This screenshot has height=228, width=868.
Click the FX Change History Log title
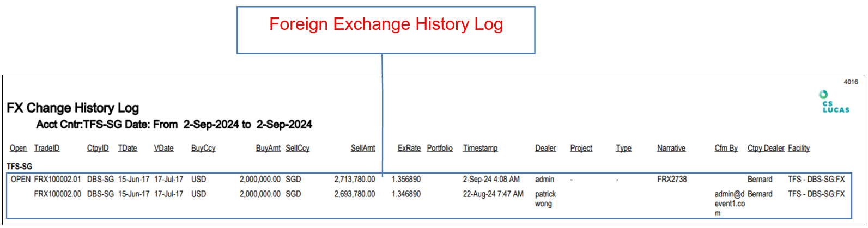(73, 108)
